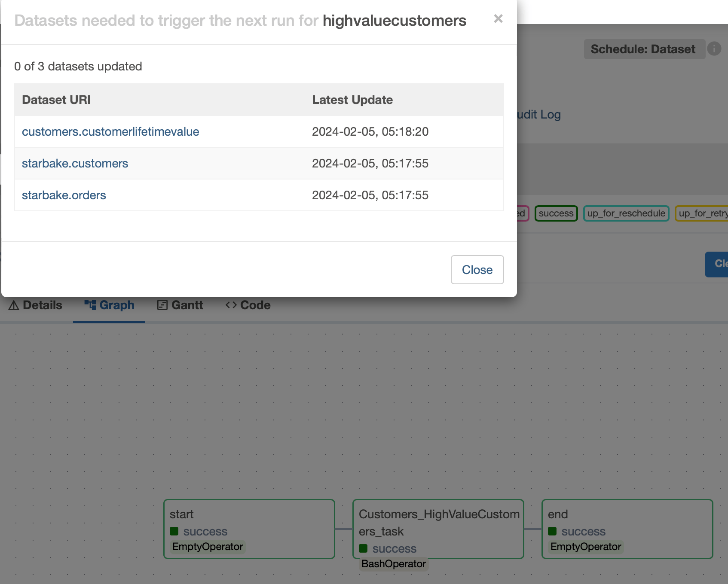Open the Audit Log tab
This screenshot has height=584, width=728.
point(539,115)
